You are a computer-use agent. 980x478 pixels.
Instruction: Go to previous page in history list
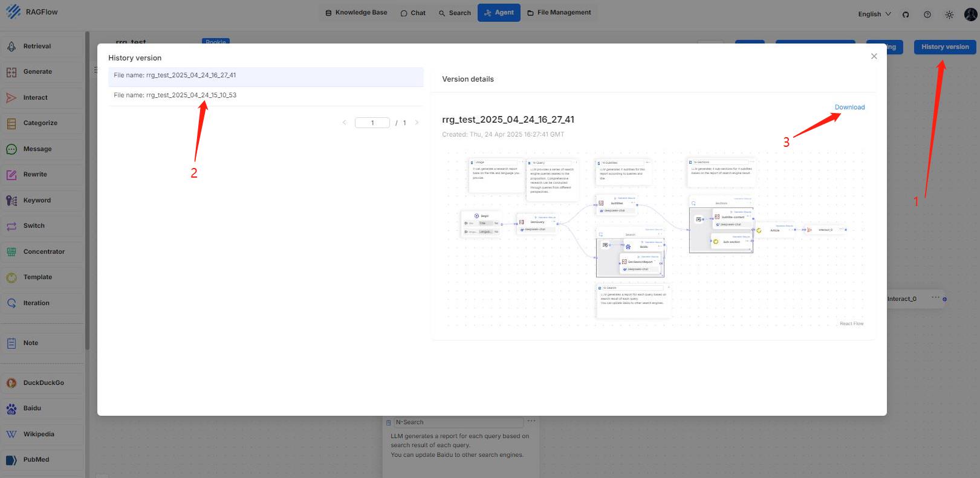pos(345,123)
